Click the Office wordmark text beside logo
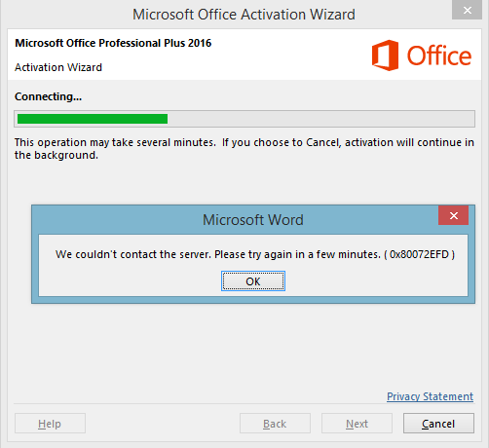This screenshot has width=489, height=448. pyautogui.click(x=439, y=56)
